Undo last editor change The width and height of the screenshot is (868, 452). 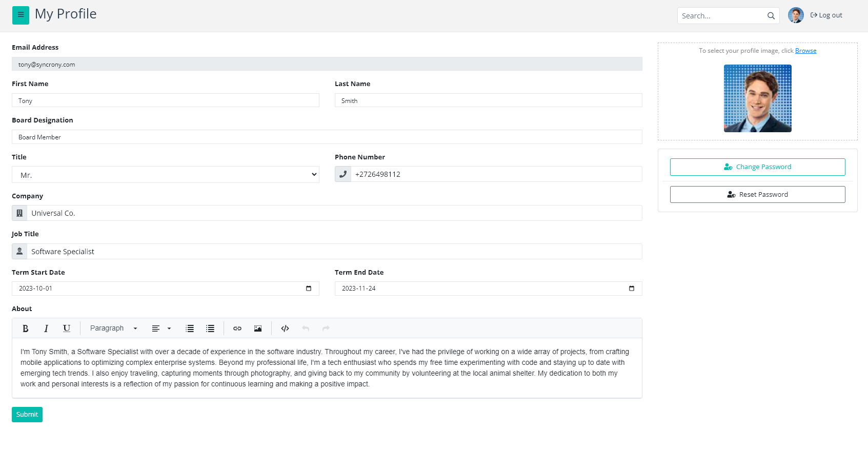(306, 328)
